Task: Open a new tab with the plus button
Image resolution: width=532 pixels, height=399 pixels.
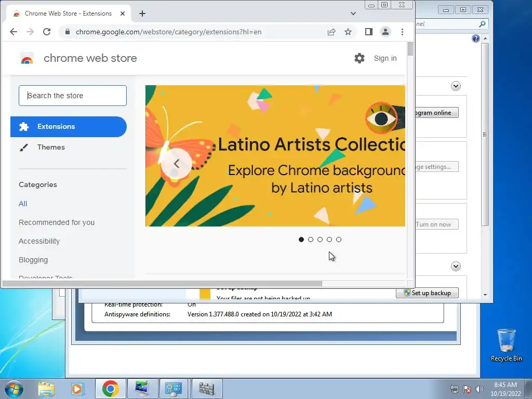Action: [142, 14]
